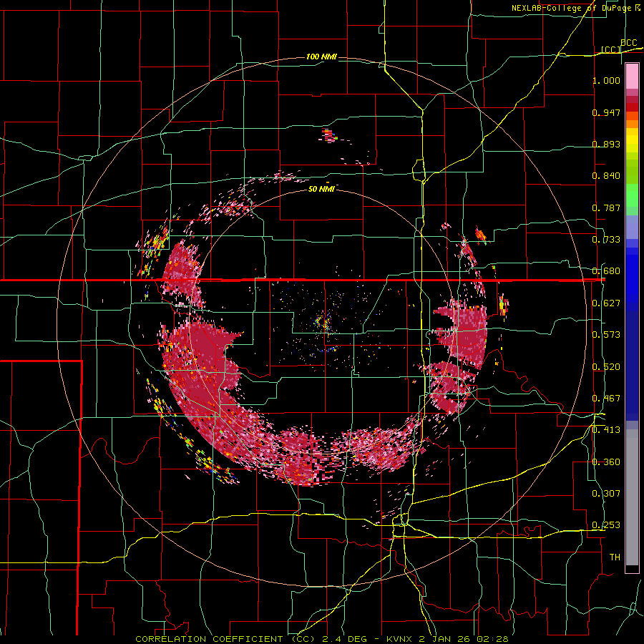Screen dimensions: 644x644
Task: Select the 0.467 legend value
Action: click(606, 399)
